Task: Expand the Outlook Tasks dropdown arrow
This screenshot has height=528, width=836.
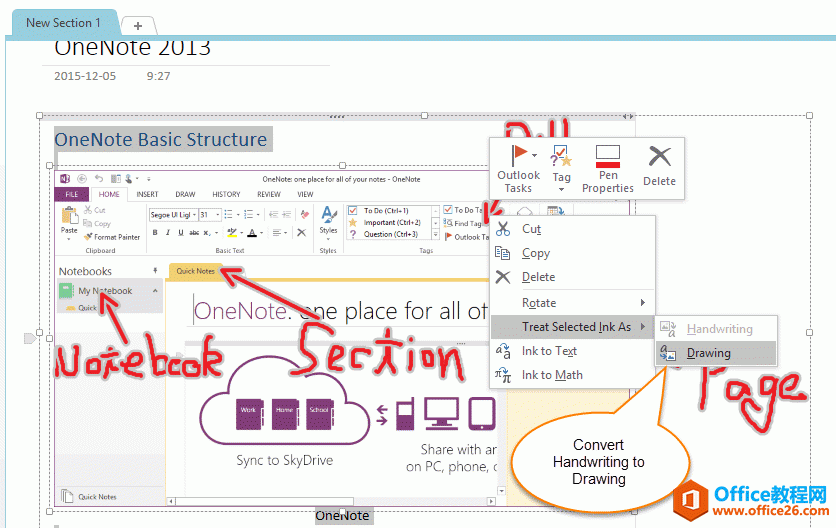Action: (x=535, y=155)
